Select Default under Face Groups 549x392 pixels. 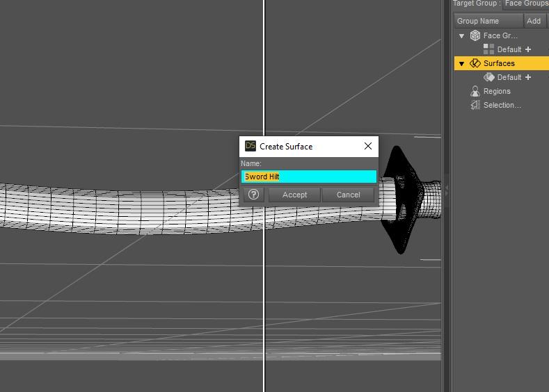click(509, 49)
